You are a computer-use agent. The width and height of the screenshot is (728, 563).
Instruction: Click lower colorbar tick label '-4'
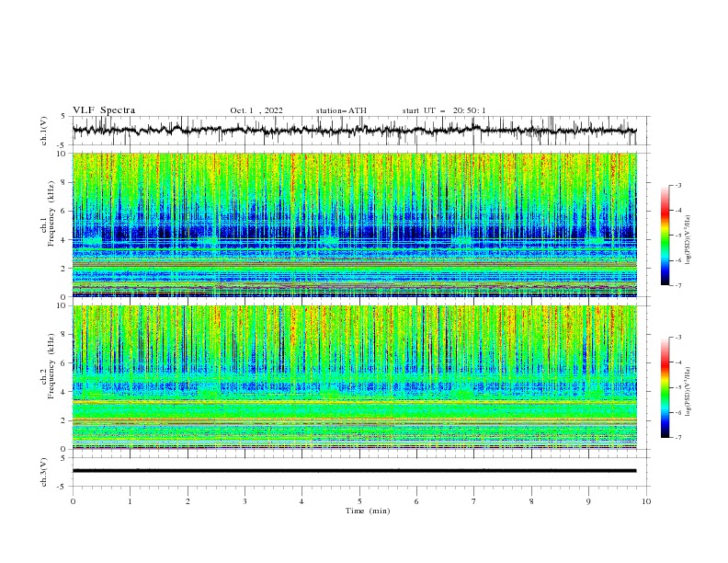(677, 362)
